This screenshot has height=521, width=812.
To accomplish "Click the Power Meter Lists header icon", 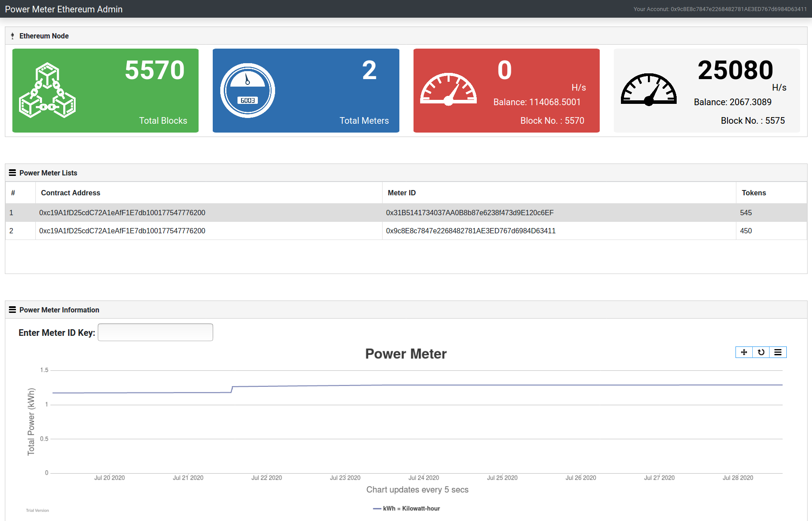I will 12,173.
